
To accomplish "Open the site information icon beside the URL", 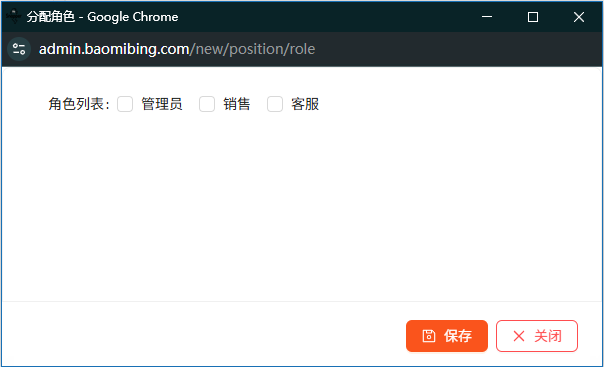I will [19, 49].
